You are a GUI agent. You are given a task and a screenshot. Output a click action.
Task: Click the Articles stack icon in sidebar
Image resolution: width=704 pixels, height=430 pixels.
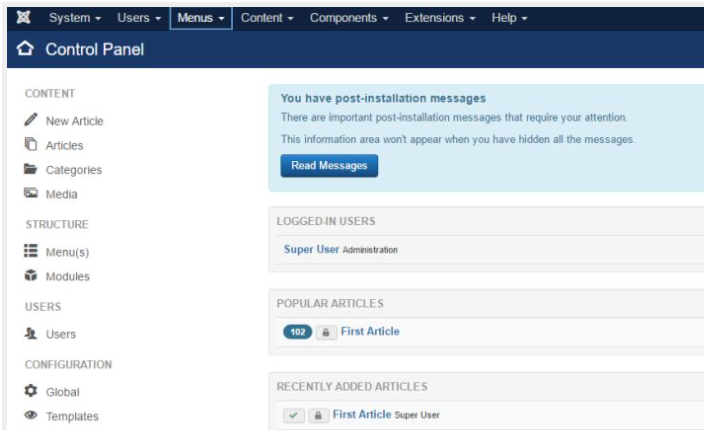pos(29,145)
